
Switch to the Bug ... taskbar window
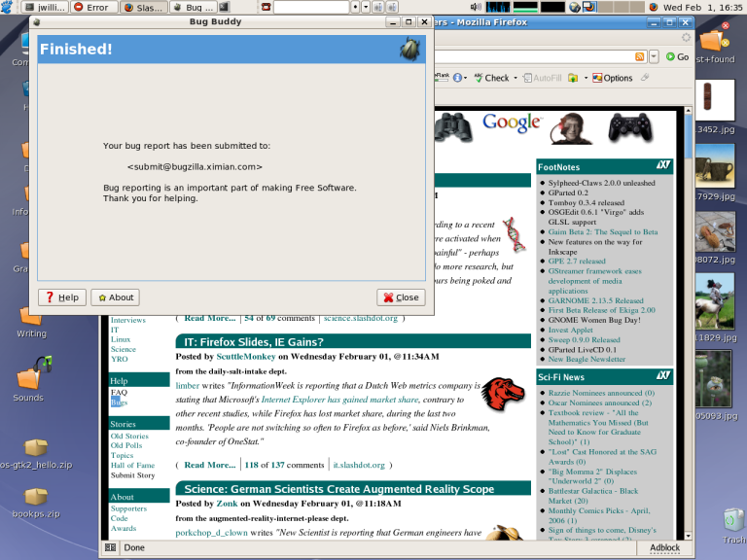click(193, 7)
